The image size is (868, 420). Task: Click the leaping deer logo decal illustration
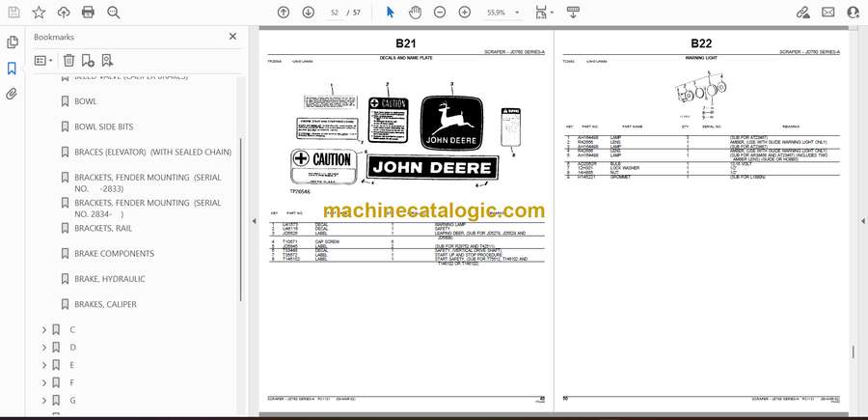tap(451, 123)
